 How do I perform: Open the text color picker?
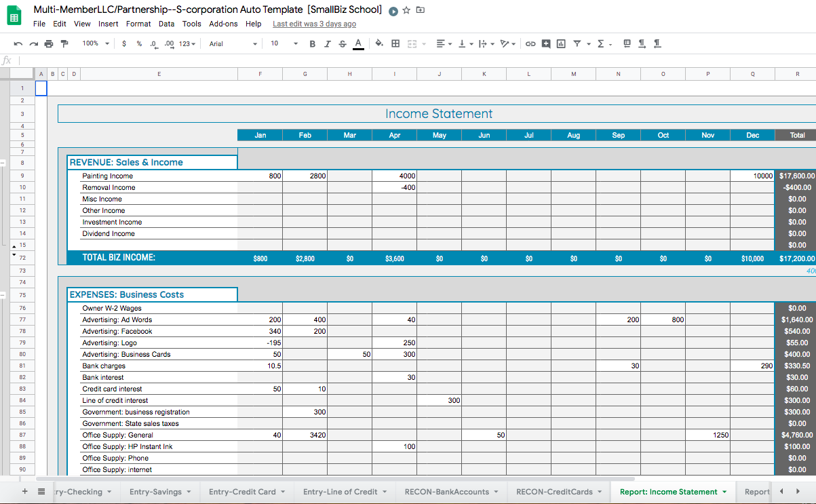tap(358, 43)
